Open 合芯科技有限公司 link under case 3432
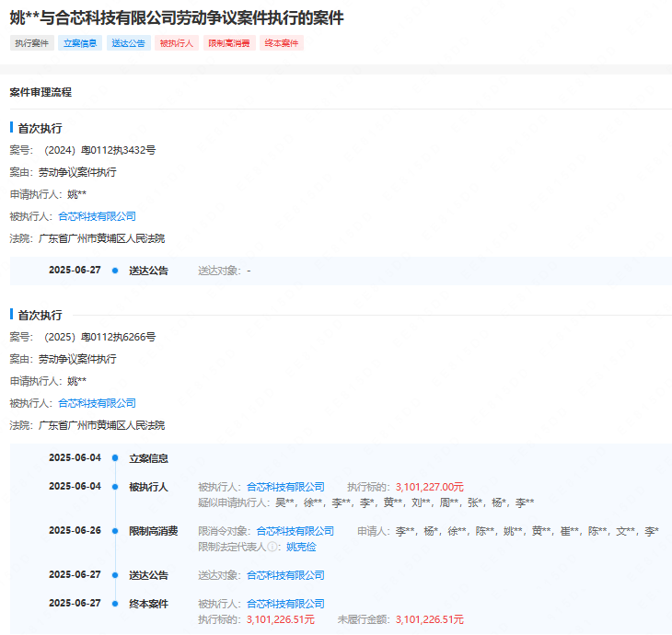672x635 pixels. click(97, 216)
